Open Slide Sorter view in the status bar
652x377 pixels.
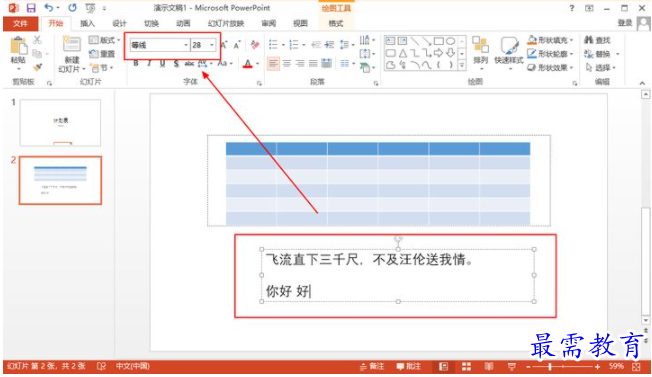coord(466,366)
